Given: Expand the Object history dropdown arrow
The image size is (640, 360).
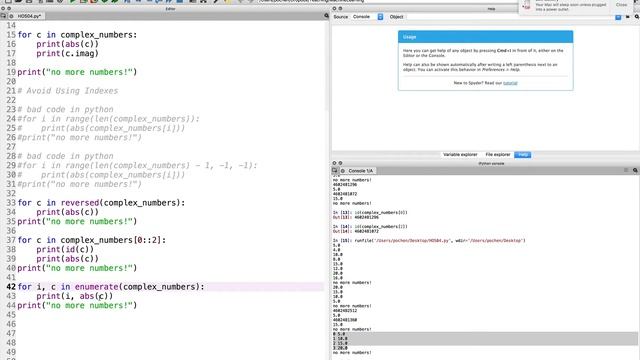Looking at the screenshot, I should click(618, 17).
